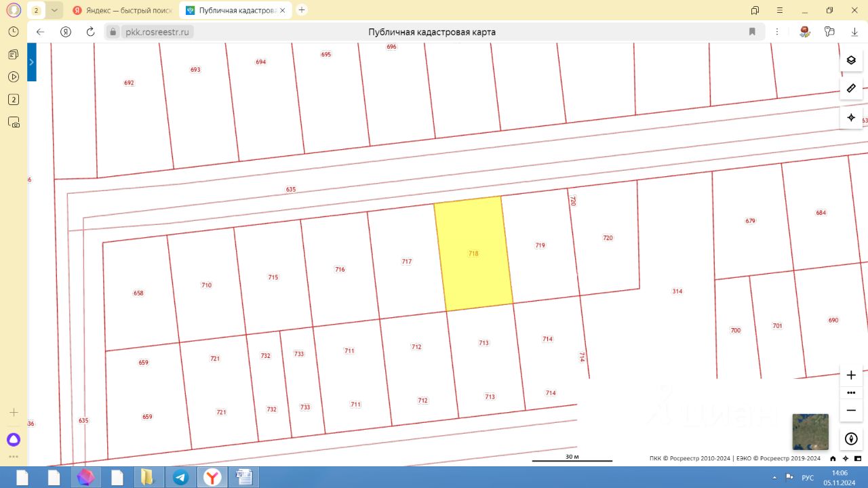
Task: Select the highlighted parcel 718
Action: 473,253
